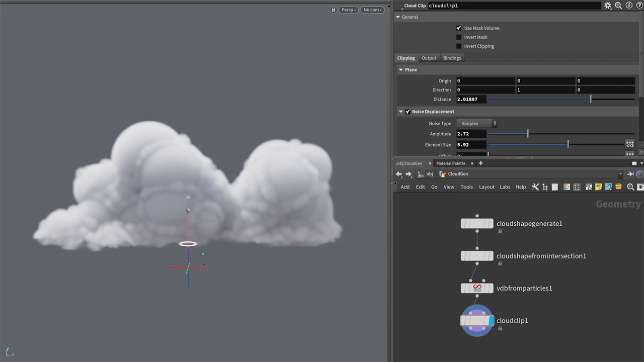
Task: Enable the Invert Mask checkbox
Action: click(459, 37)
